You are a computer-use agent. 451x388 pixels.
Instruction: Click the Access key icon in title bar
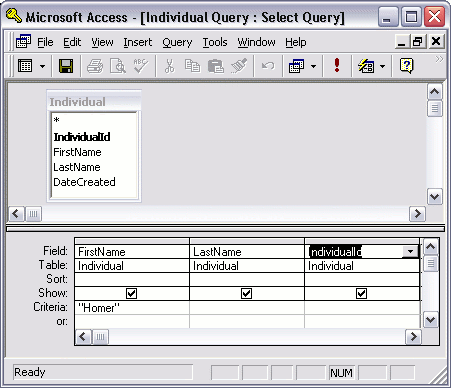pos(14,16)
